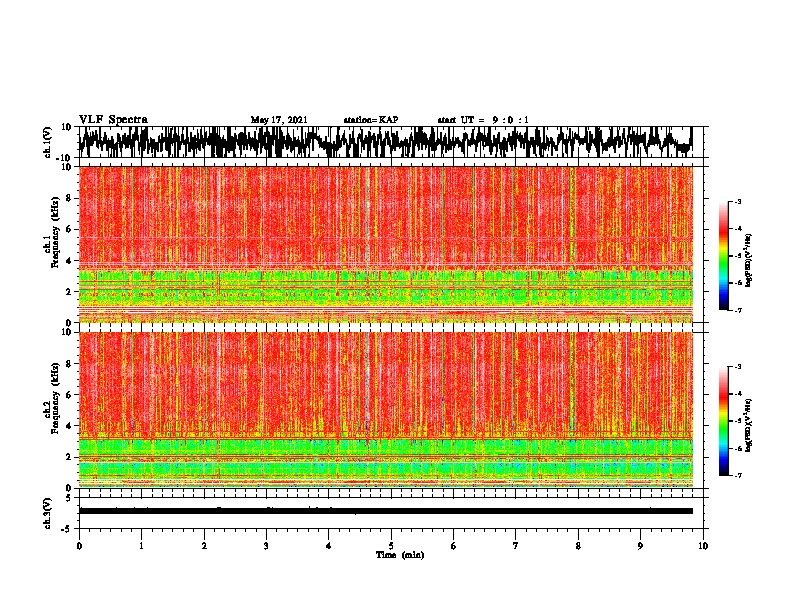Click the -3 label on ch.1 color bar
Image resolution: width=792 pixels, height=612 pixels.
click(x=737, y=201)
